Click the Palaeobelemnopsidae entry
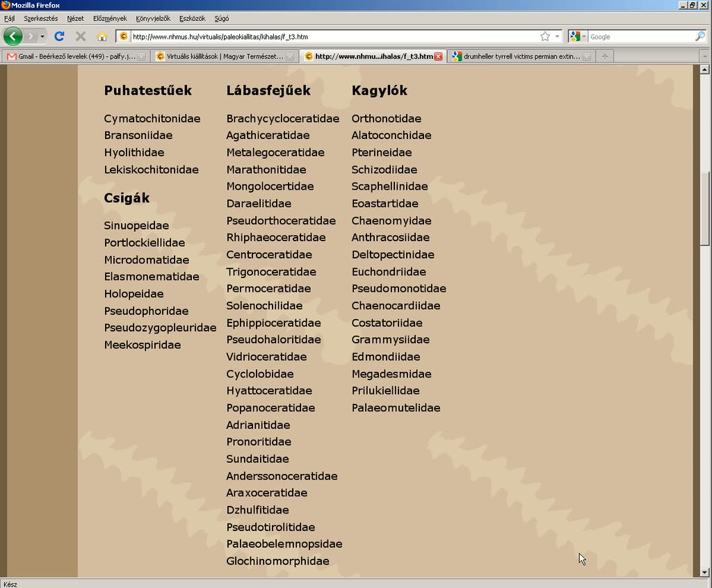The height and width of the screenshot is (588, 712). point(284,544)
